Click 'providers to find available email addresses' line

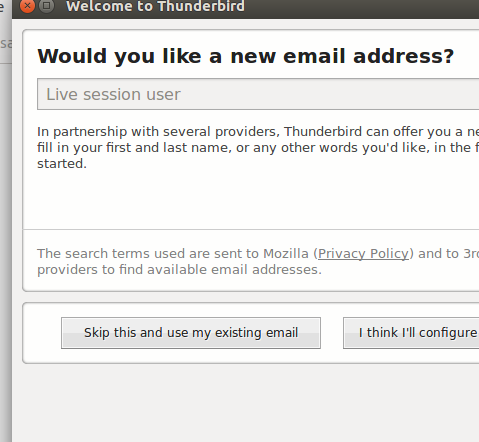pyautogui.click(x=179, y=270)
